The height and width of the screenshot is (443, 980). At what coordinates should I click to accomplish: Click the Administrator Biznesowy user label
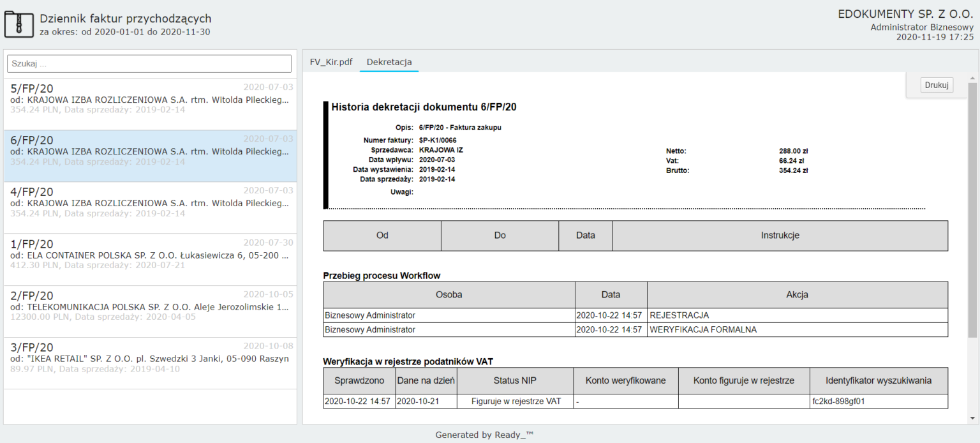pos(922,27)
